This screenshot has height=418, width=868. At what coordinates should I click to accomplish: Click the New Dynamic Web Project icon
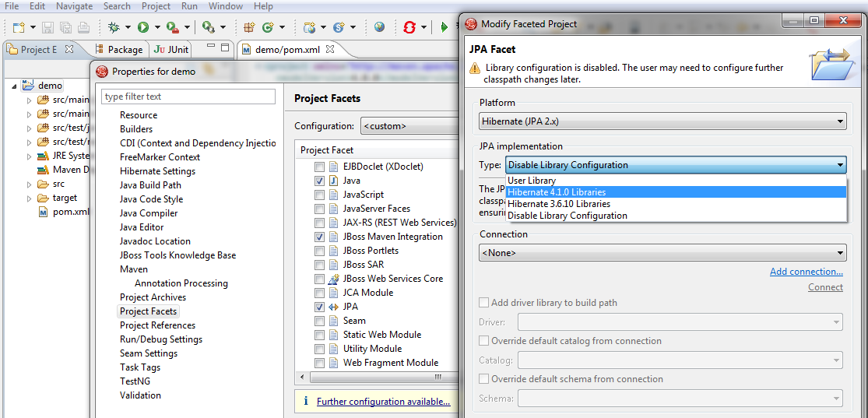310,26
